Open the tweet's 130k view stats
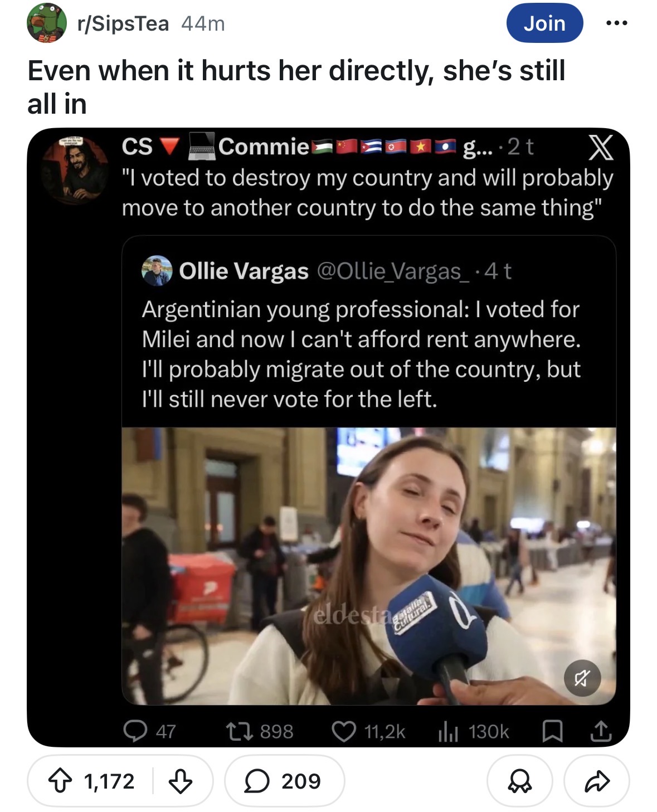 point(474,731)
